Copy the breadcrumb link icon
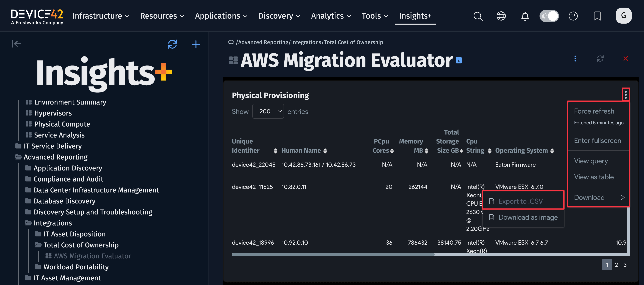644x285 pixels. (231, 42)
